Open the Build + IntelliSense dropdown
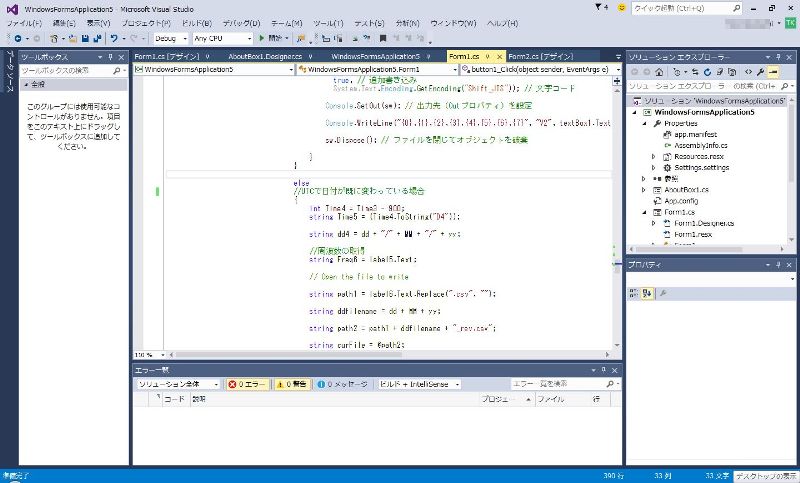The height and width of the screenshot is (483, 800). pyautogui.click(x=418, y=384)
